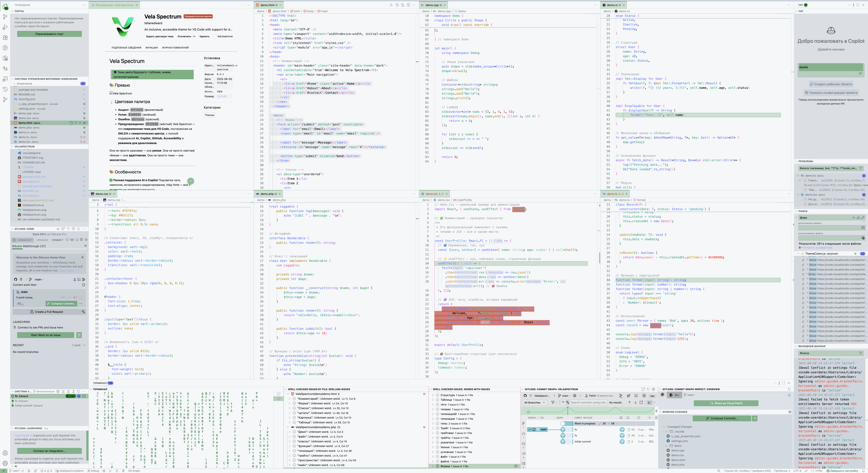Click 'Start Work on an Issue' button

(x=45, y=335)
